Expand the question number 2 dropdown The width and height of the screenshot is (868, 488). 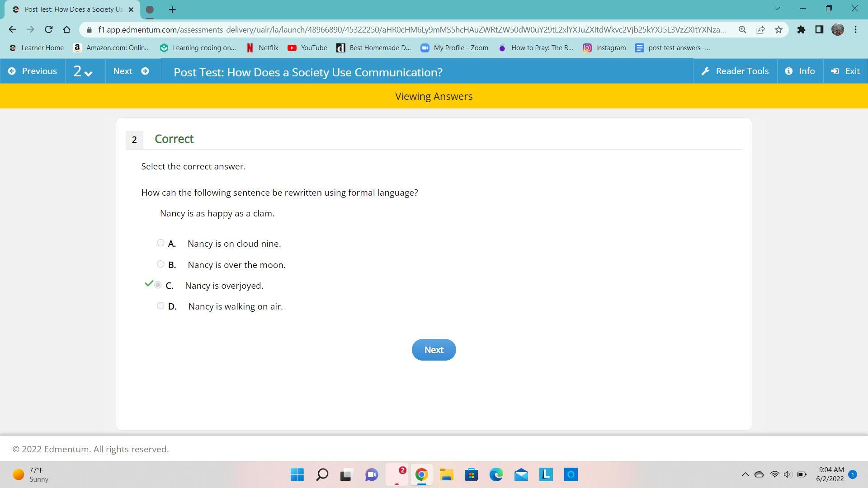click(83, 71)
